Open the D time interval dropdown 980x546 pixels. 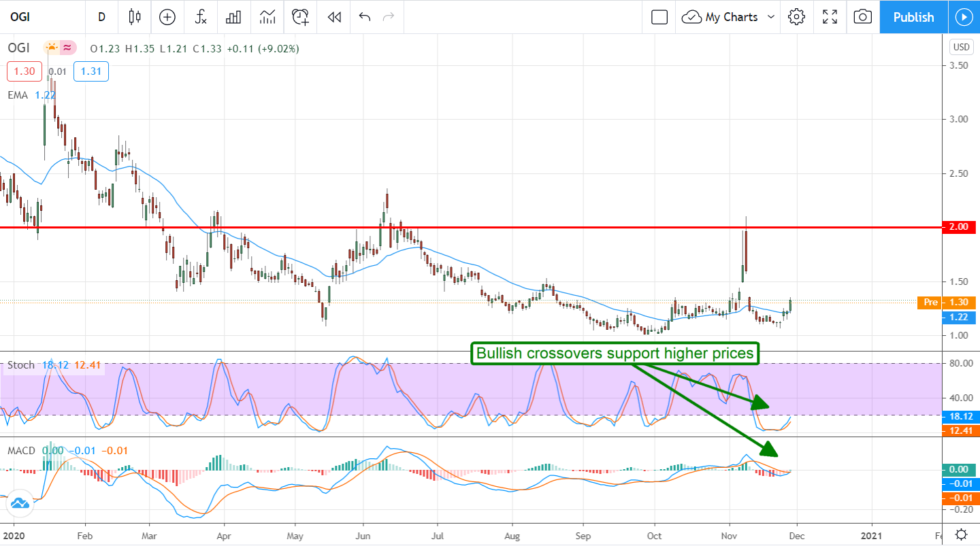point(101,17)
